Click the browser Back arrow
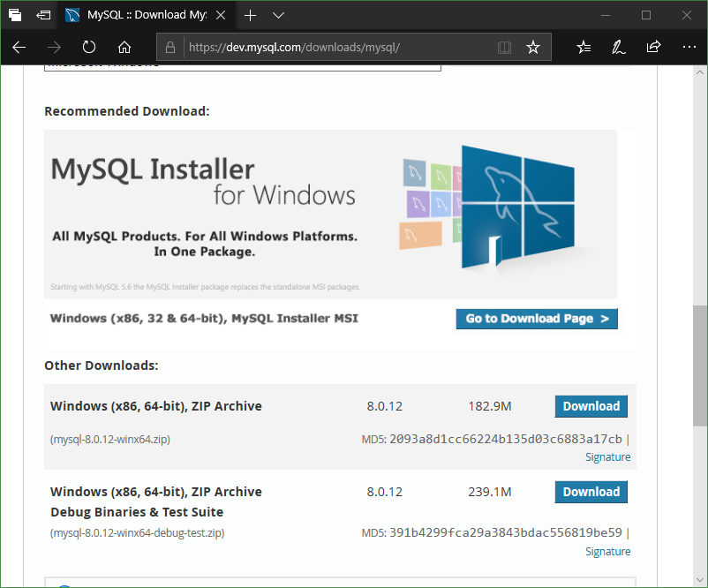The width and height of the screenshot is (708, 588). click(19, 47)
